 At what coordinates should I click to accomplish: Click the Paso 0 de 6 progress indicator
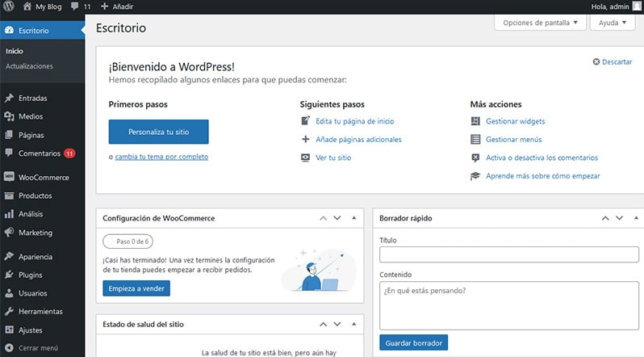click(x=128, y=241)
